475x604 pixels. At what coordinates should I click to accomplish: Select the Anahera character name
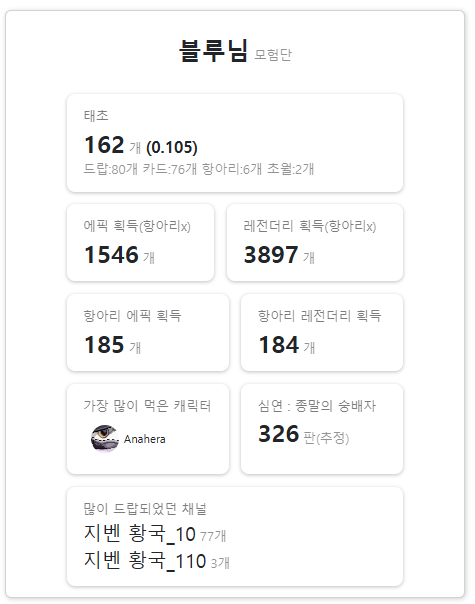[x=144, y=439]
